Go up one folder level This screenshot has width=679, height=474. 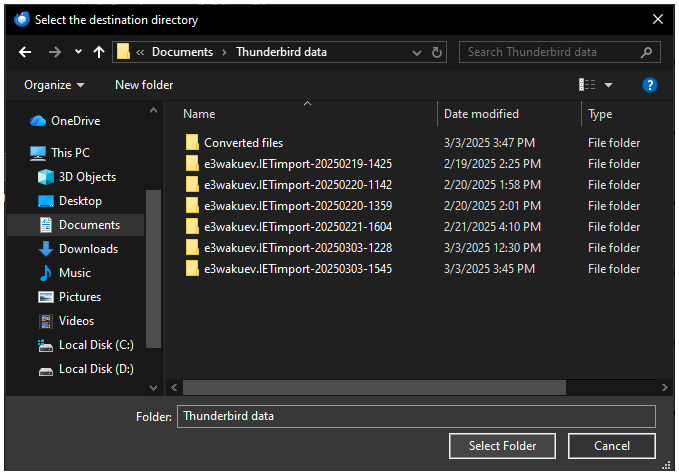tap(99, 52)
